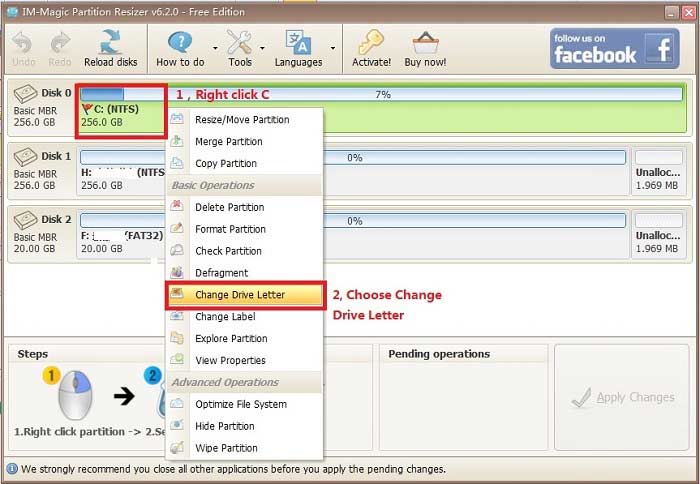Click the Check Partition menu icon
Screen dimensions: 700x484
(x=177, y=250)
